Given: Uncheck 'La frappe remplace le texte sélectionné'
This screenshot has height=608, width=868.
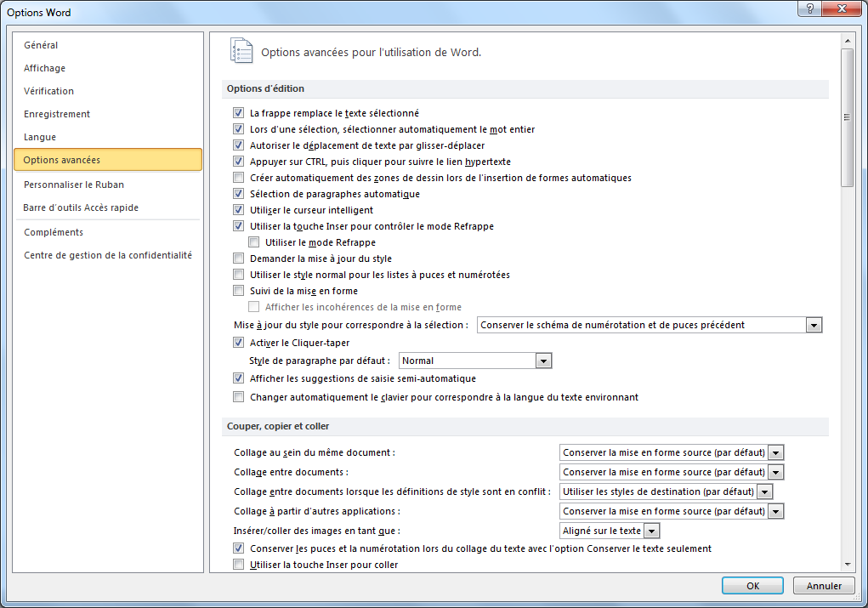Looking at the screenshot, I should click(239, 113).
